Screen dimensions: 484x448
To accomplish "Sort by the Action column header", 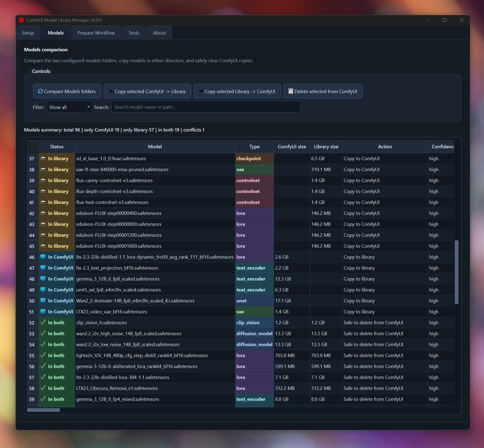I will [x=385, y=147].
